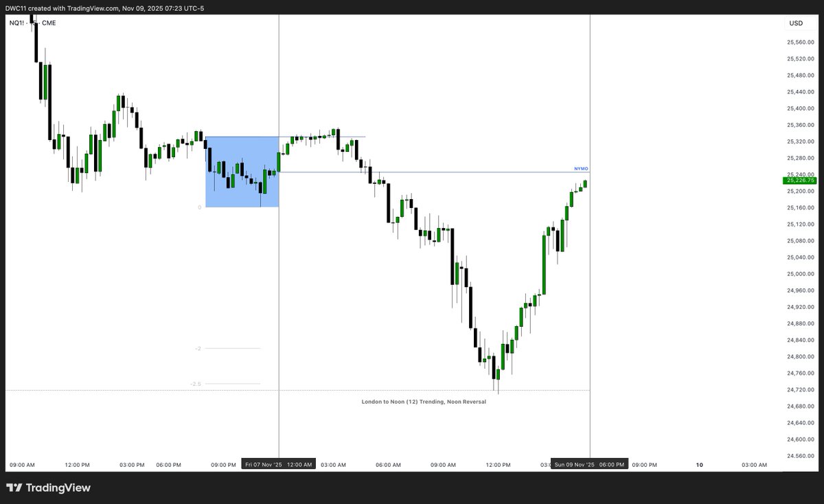The height and width of the screenshot is (504, 824).
Task: Click the first 09:00 PM time axis label
Action: click(x=223, y=465)
